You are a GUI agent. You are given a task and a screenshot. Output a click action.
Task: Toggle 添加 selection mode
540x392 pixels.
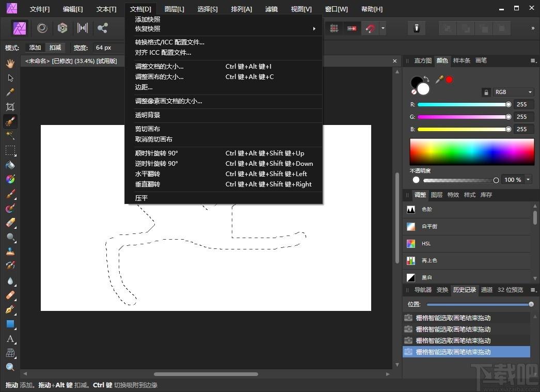click(x=35, y=48)
